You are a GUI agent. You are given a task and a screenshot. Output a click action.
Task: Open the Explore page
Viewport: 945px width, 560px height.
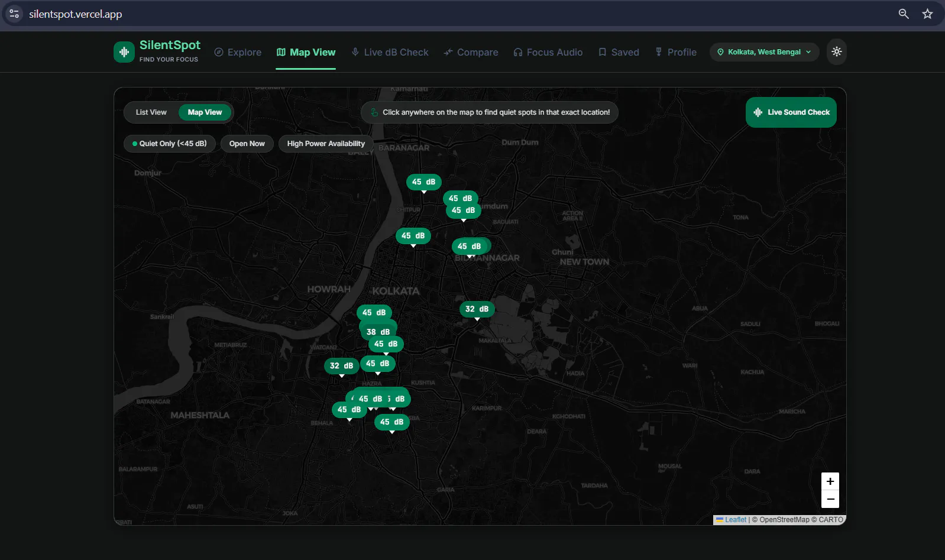point(238,52)
